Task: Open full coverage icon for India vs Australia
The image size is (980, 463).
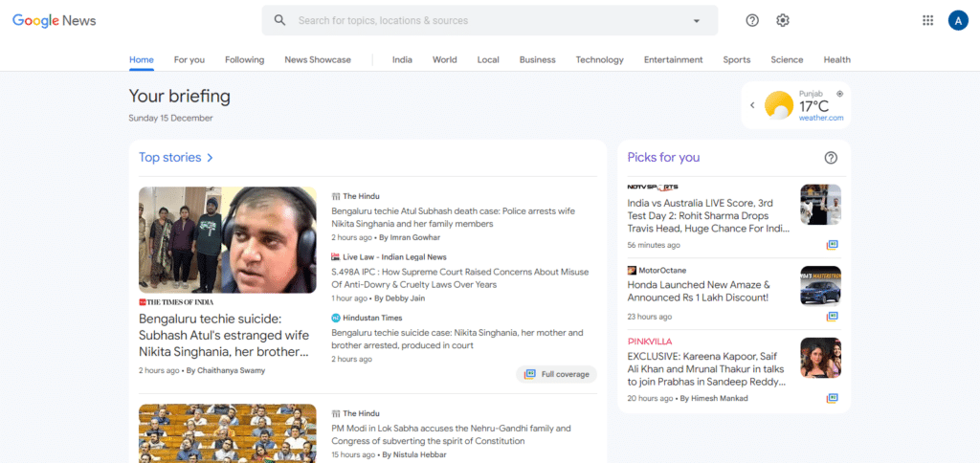Action: click(x=832, y=245)
